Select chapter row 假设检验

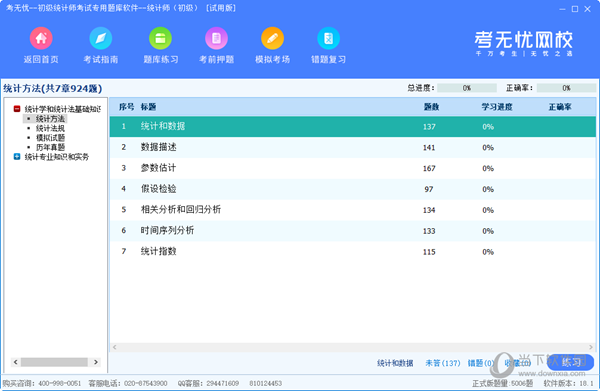point(353,189)
